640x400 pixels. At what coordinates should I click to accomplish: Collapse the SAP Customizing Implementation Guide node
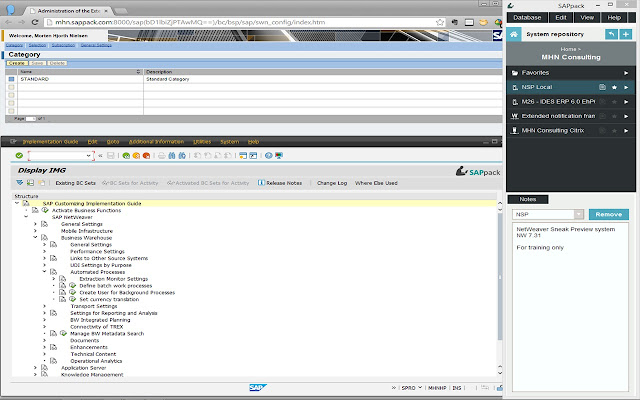pos(17,203)
